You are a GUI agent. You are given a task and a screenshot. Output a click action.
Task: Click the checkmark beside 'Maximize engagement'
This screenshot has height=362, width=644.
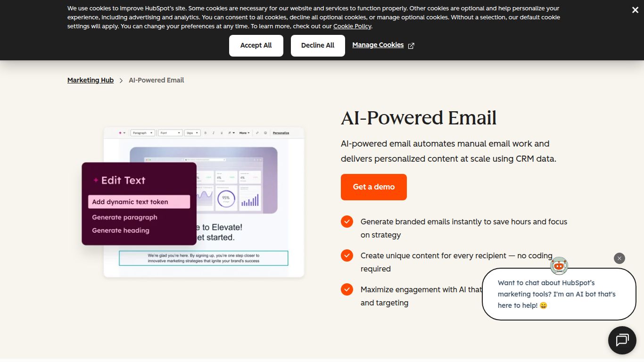coord(347,289)
